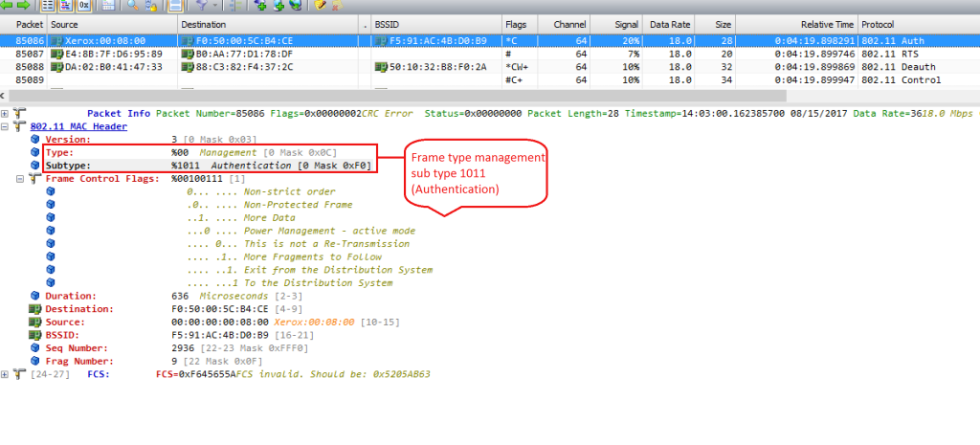Viewport: 980px width, 445px height.
Task: Go to previous packet with green left arrow
Action: [x=7, y=5]
